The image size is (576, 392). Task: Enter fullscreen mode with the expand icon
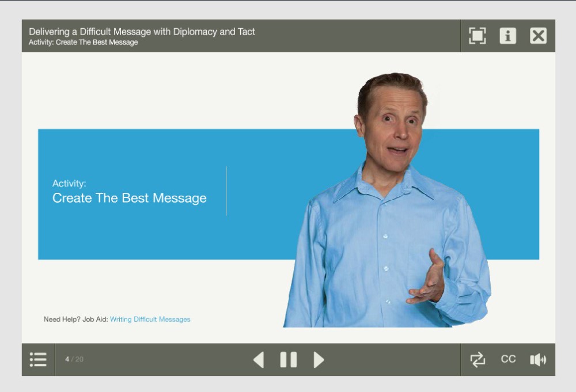point(477,36)
